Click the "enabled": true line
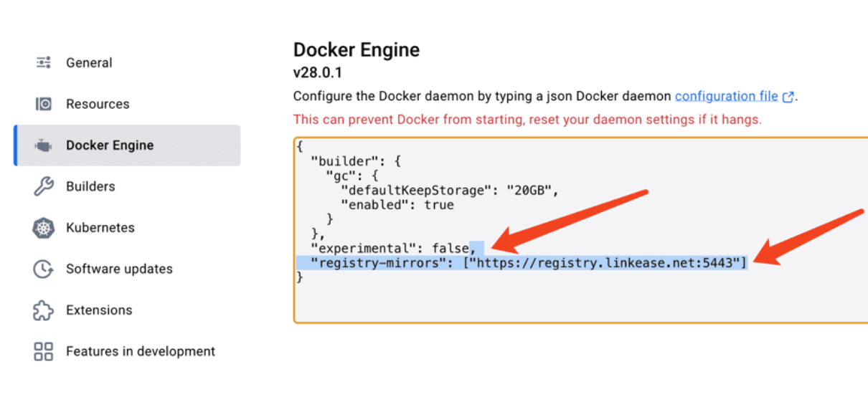This screenshot has width=868, height=407. pos(397,205)
